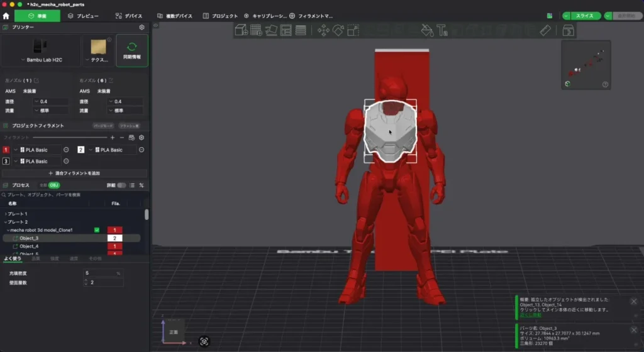Click the black filament 3 color swatch

pyautogui.click(x=6, y=162)
